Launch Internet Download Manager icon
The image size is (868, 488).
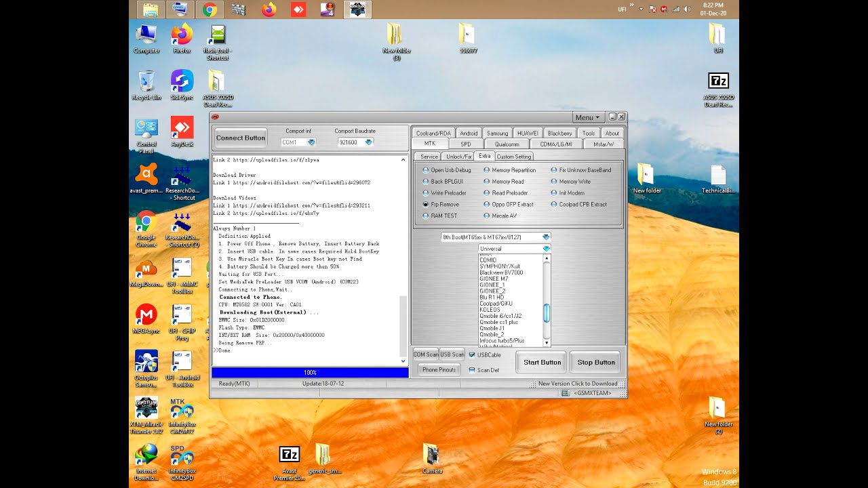(x=146, y=462)
